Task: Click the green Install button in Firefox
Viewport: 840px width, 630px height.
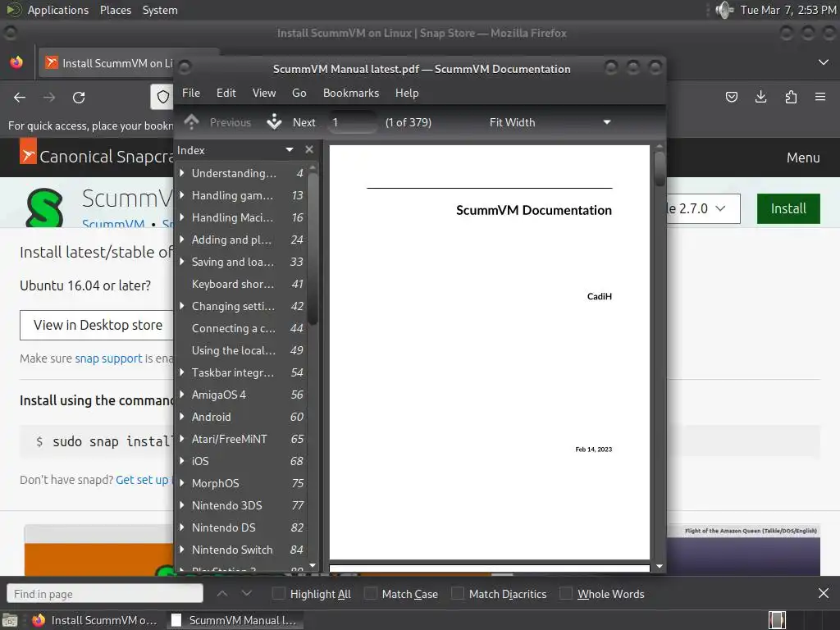Action: [x=788, y=208]
